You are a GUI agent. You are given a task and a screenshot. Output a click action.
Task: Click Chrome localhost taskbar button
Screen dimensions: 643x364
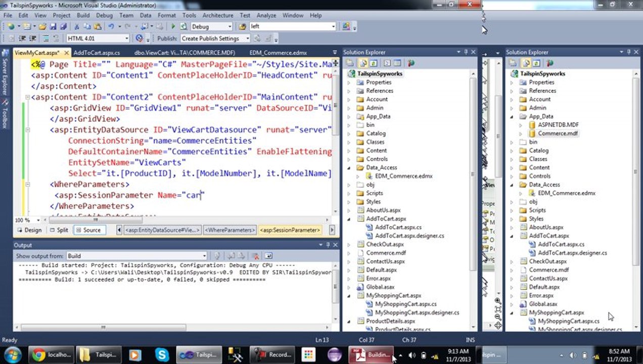pyautogui.click(x=51, y=354)
